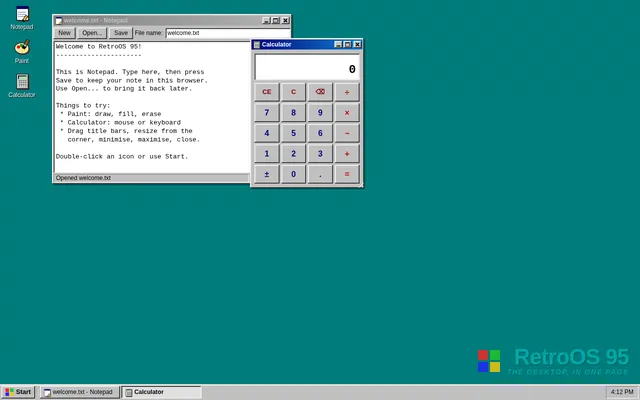This screenshot has width=640, height=400.
Task: Click the 9 key in Calculator
Action: click(x=320, y=112)
